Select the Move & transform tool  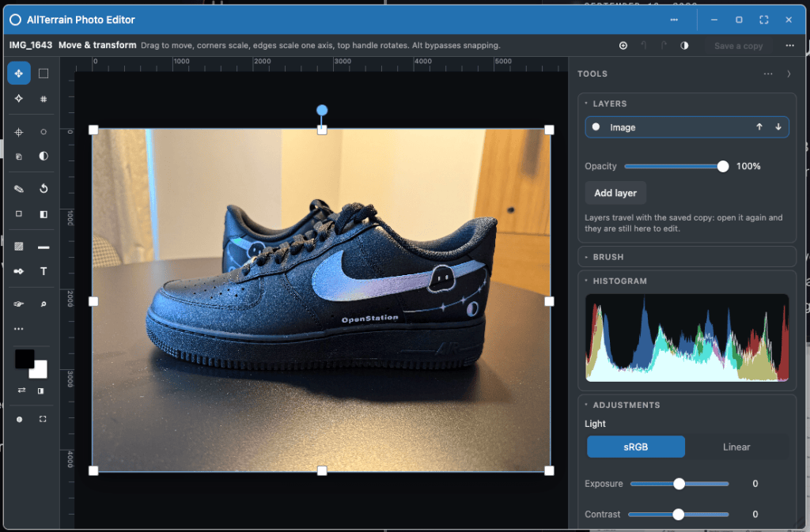point(19,74)
